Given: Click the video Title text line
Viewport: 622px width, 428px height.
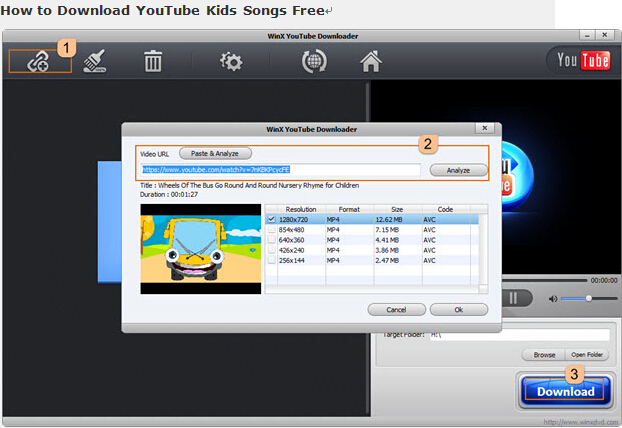Looking at the screenshot, I should pos(250,185).
